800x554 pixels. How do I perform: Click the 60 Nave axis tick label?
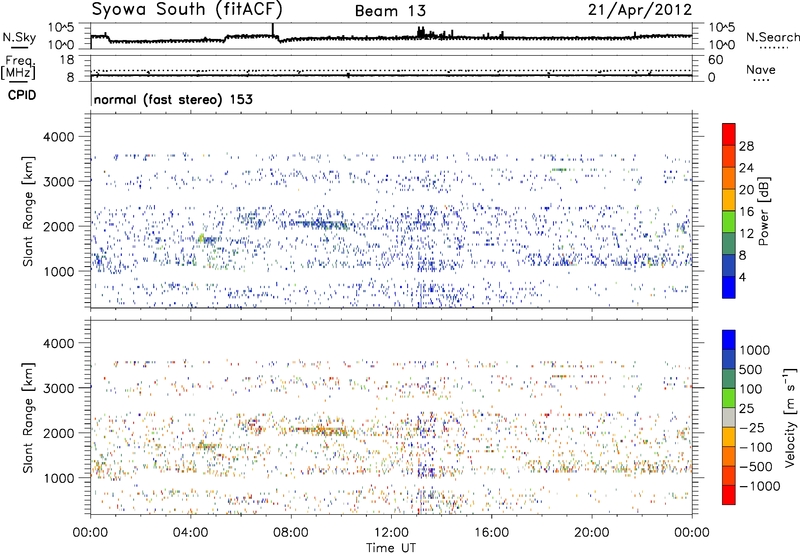716,60
